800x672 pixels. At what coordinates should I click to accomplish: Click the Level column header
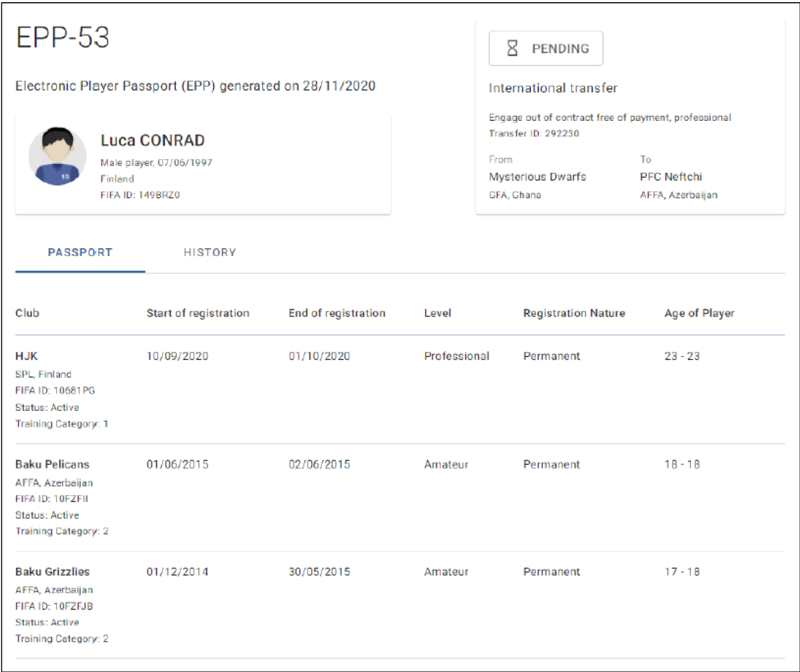pyautogui.click(x=437, y=313)
